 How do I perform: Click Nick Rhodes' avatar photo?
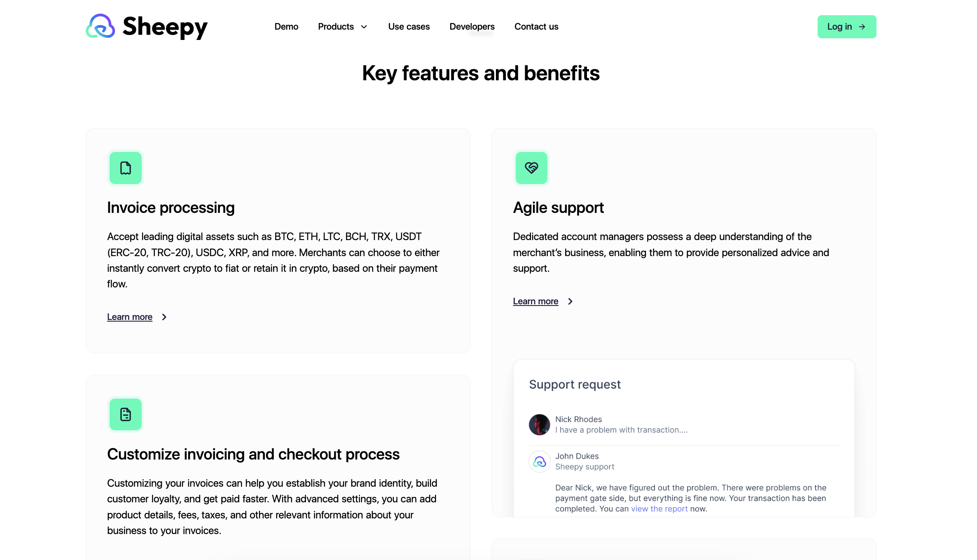pos(540,425)
